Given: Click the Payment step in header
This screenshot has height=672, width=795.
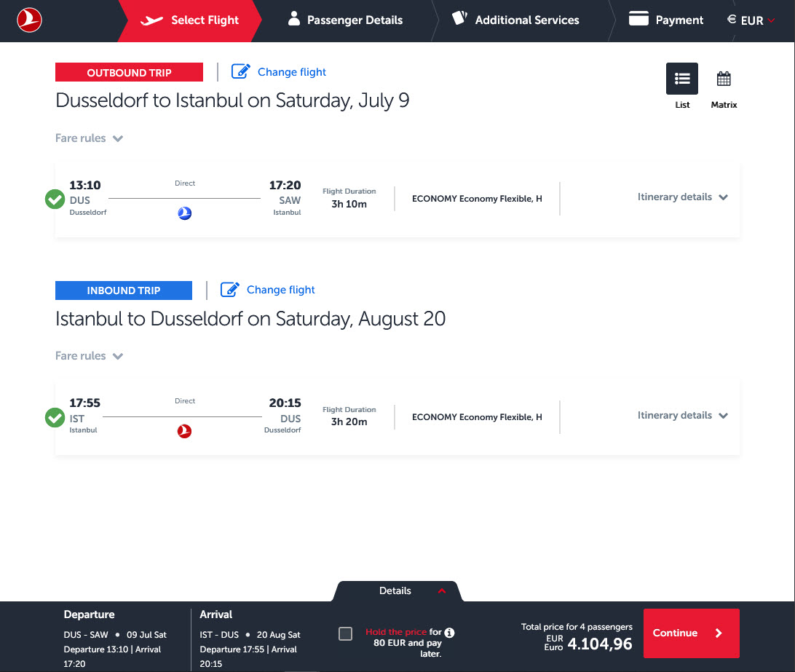Looking at the screenshot, I should pyautogui.click(x=666, y=20).
